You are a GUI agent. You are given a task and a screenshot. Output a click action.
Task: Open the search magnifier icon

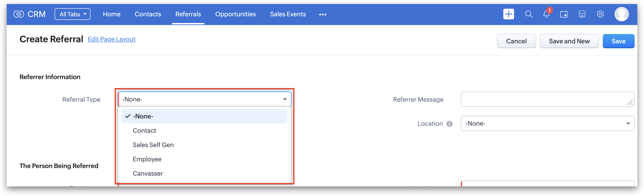point(529,14)
